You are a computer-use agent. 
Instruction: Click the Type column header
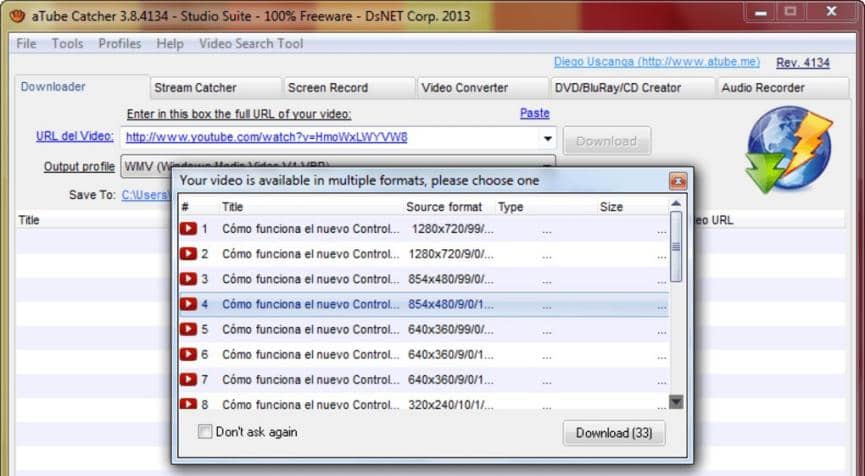click(x=510, y=207)
